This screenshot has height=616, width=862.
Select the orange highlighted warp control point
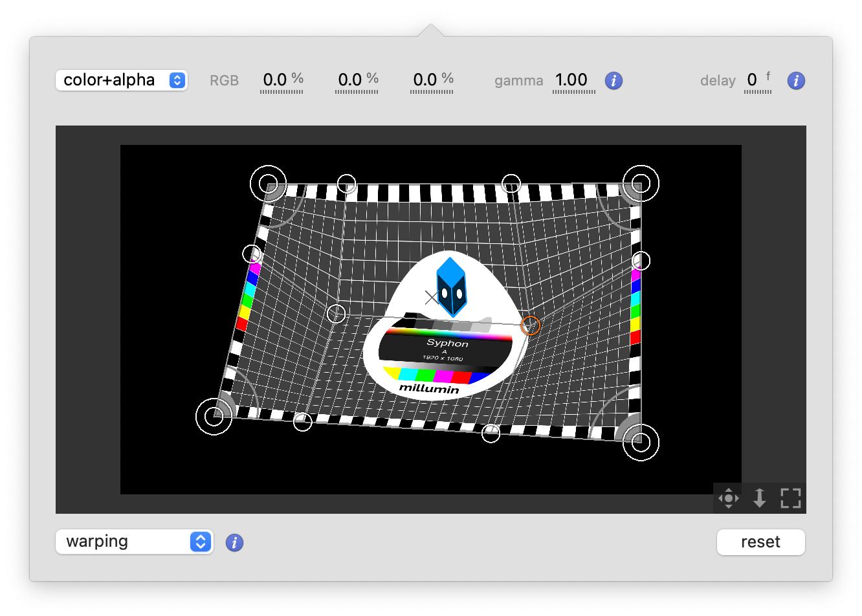pyautogui.click(x=531, y=325)
